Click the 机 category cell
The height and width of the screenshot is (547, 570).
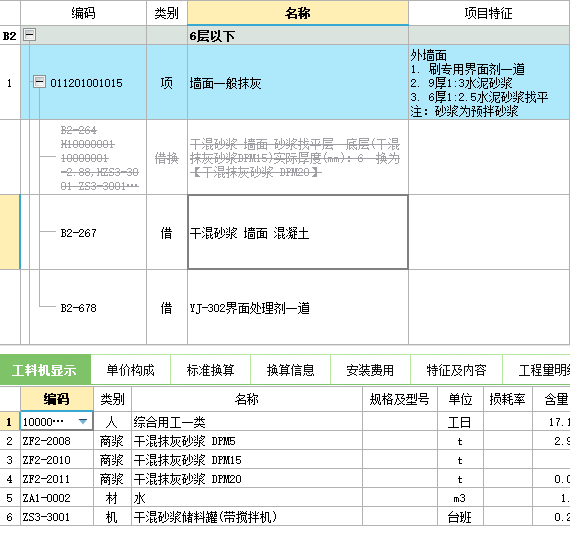[112, 517]
